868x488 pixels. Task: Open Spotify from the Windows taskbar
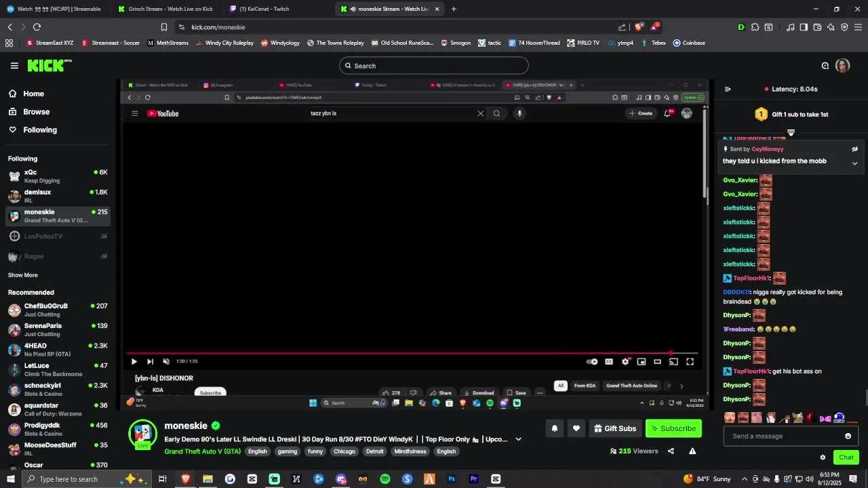(385, 479)
